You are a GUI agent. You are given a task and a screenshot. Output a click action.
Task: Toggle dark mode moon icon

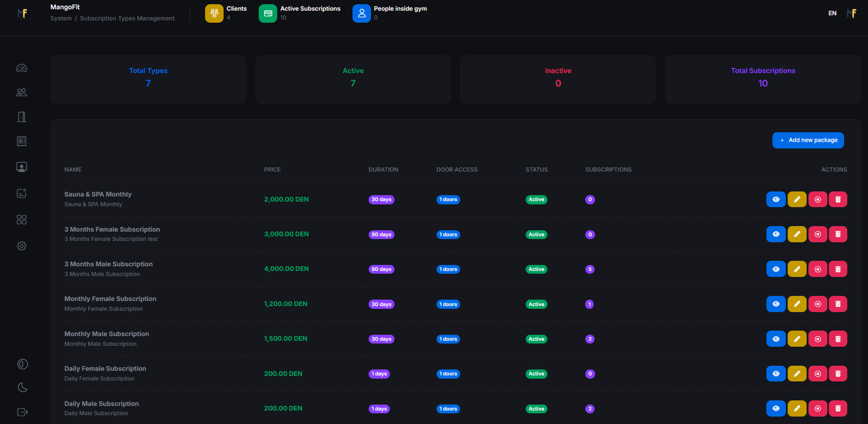pos(22,388)
